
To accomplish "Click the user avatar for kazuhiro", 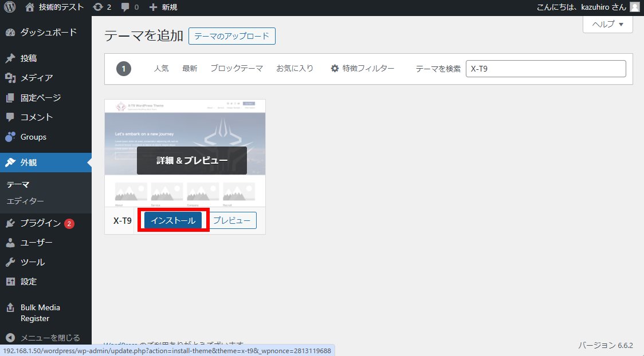I will tap(634, 7).
